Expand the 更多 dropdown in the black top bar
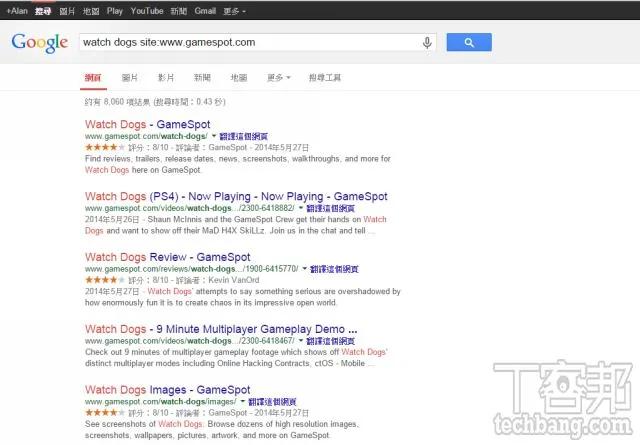The image size is (640, 445). pyautogui.click(x=234, y=11)
